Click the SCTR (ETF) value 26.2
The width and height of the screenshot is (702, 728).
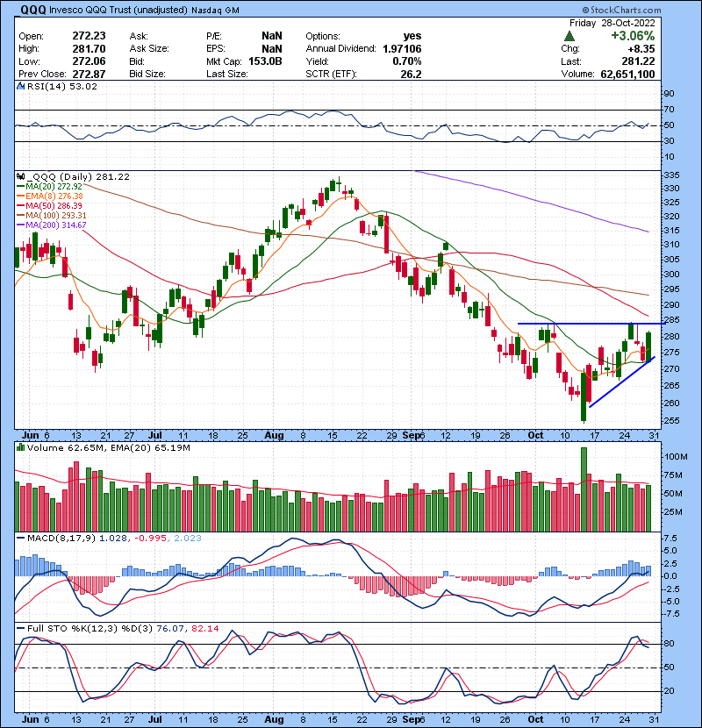(412, 74)
